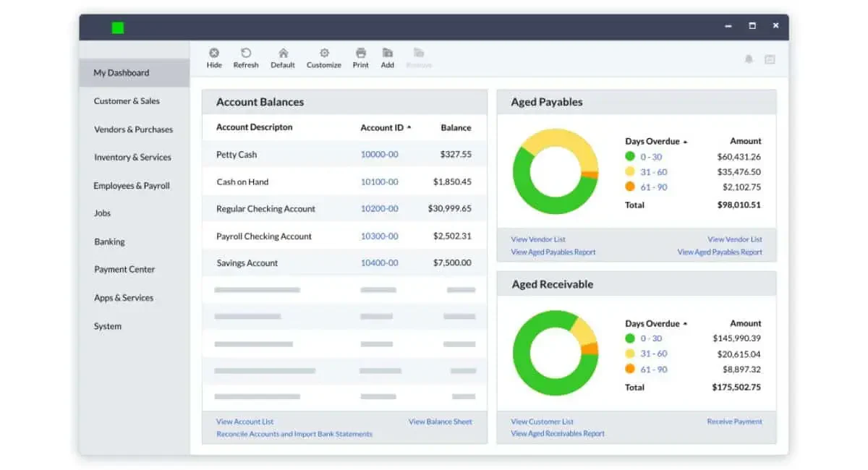This screenshot has width=868, height=470.
Task: Select Employees & Payroll in sidebar
Action: coord(132,186)
